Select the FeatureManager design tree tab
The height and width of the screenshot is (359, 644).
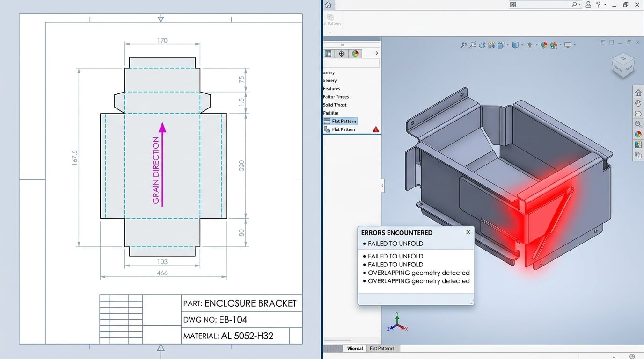pos(328,53)
